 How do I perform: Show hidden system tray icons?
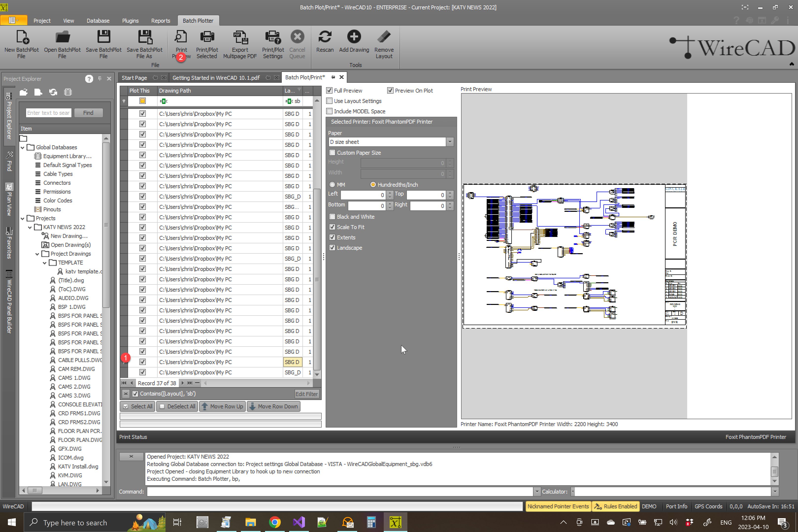coord(563,522)
